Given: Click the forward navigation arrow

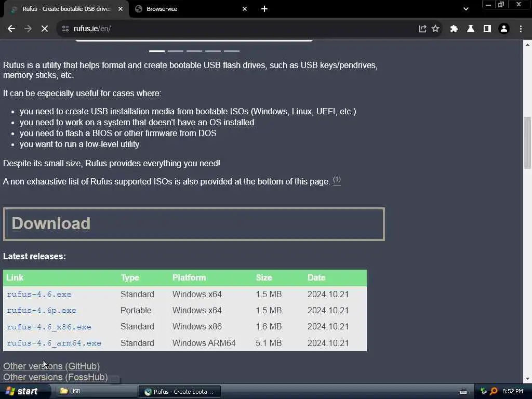Looking at the screenshot, I should tap(28, 29).
